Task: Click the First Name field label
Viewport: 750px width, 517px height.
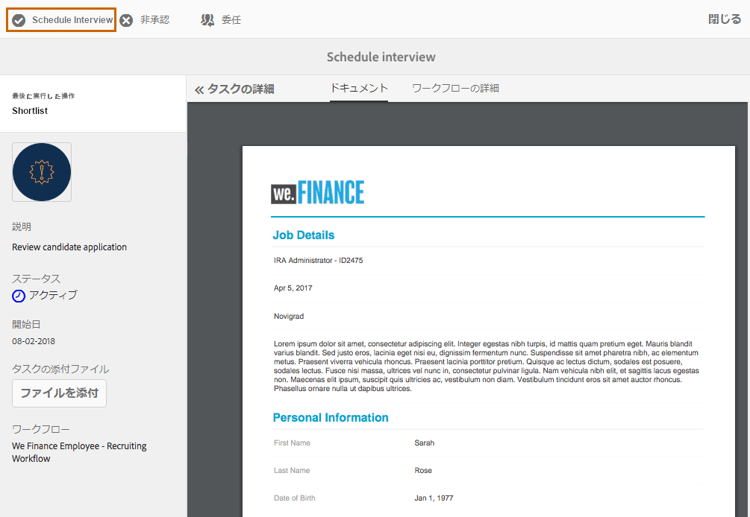Action: (292, 443)
